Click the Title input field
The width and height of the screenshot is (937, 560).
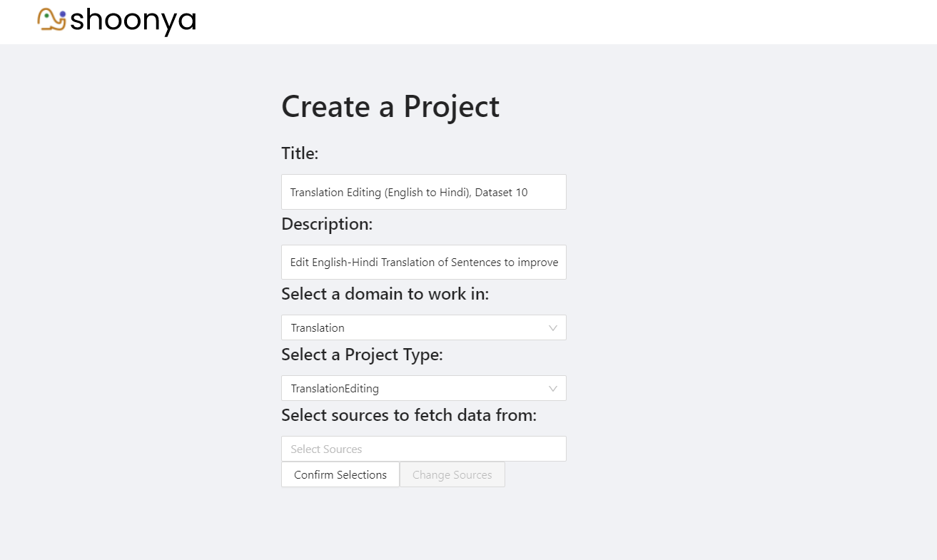pyautogui.click(x=423, y=192)
